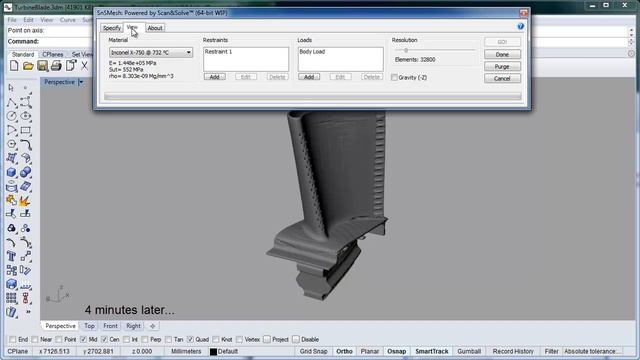This screenshot has height=360, width=640.
Task: Uncheck the Cen osnap checkbox
Action: coord(104,340)
